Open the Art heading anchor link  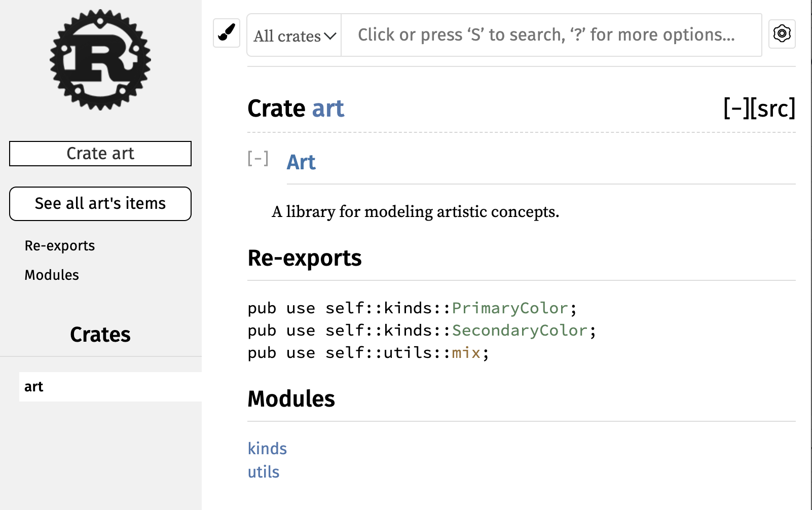click(x=301, y=162)
